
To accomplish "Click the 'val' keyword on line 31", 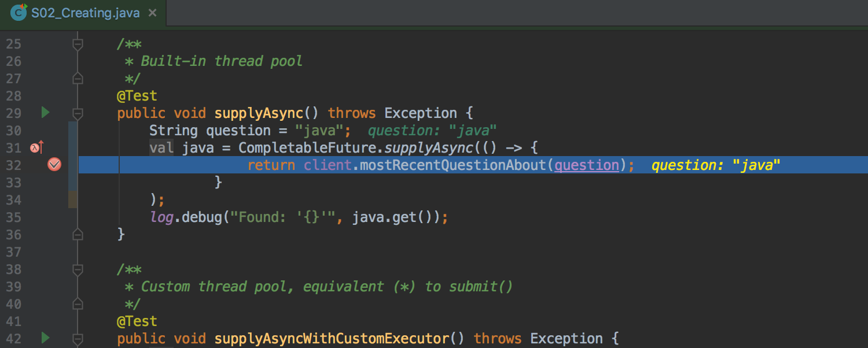I will [161, 148].
